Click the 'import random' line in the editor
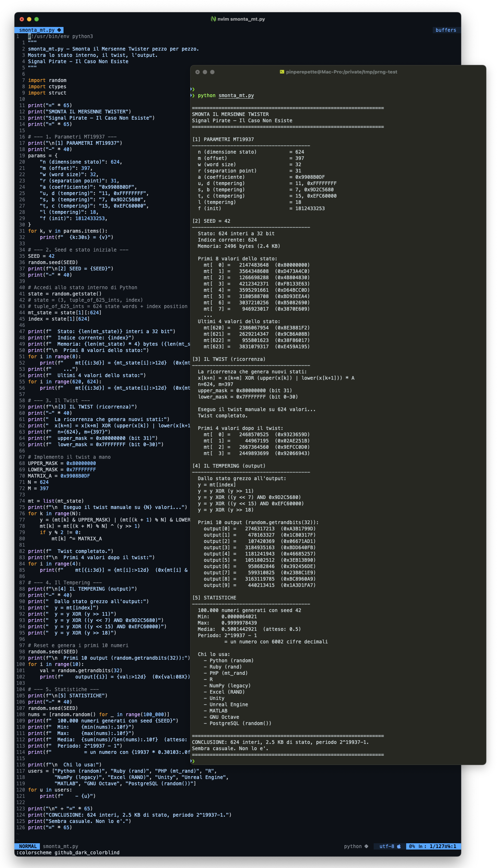The image size is (497, 868). [47, 80]
